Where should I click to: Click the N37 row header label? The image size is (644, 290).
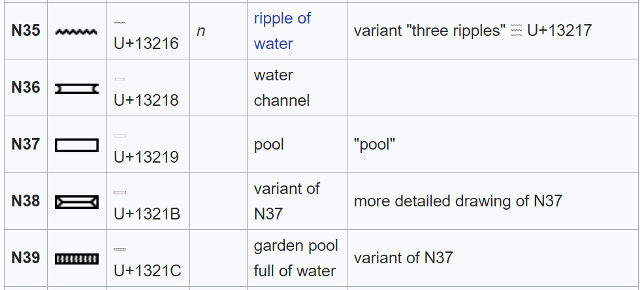pos(25,144)
